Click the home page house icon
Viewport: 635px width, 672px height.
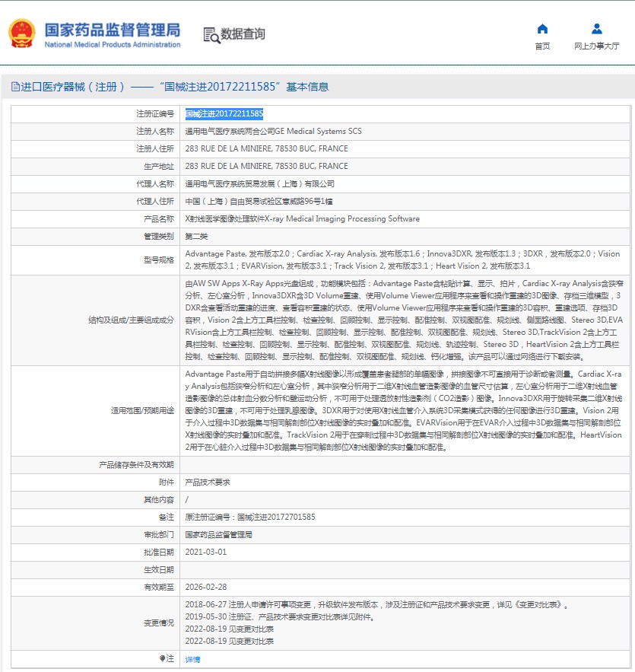[x=542, y=29]
